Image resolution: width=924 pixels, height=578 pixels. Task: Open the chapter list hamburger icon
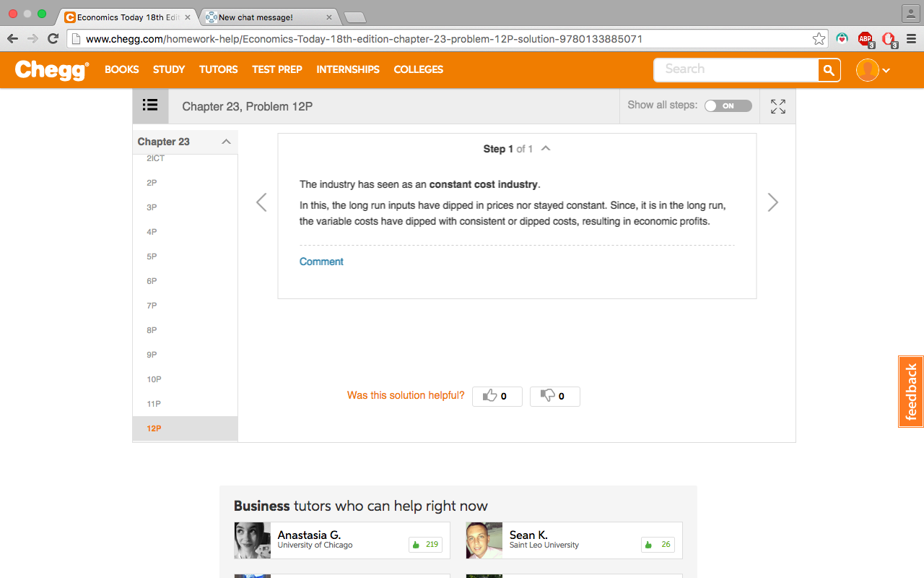click(x=150, y=105)
